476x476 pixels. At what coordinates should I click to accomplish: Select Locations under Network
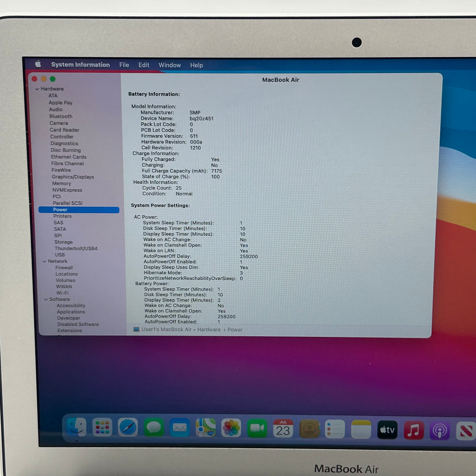point(66,274)
